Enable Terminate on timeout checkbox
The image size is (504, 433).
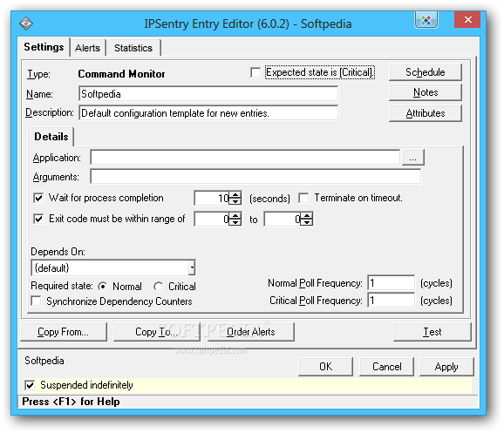pyautogui.click(x=303, y=198)
